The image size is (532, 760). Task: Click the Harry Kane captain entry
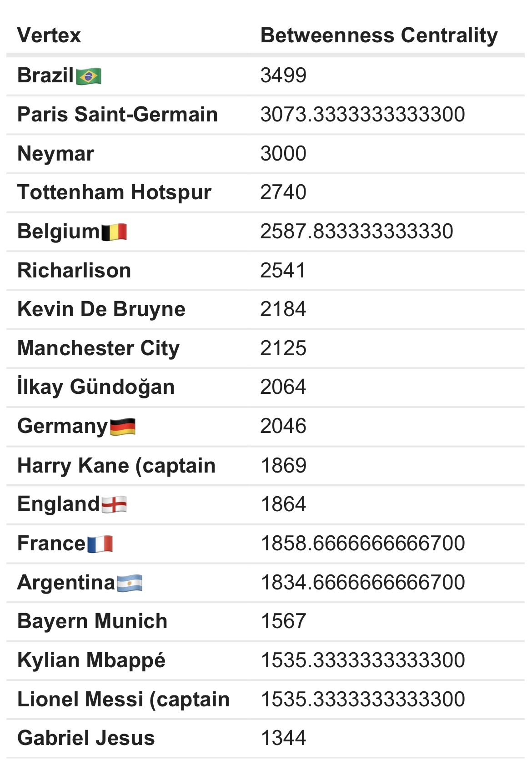(x=116, y=466)
